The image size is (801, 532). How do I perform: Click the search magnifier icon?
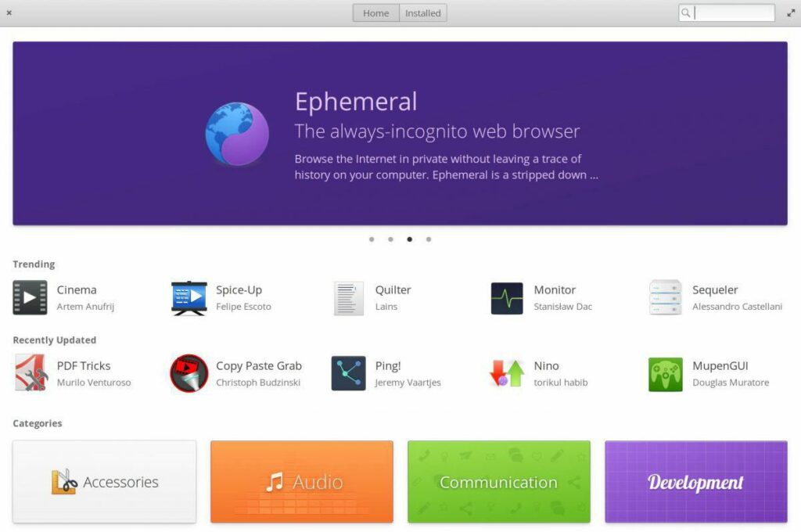685,13
